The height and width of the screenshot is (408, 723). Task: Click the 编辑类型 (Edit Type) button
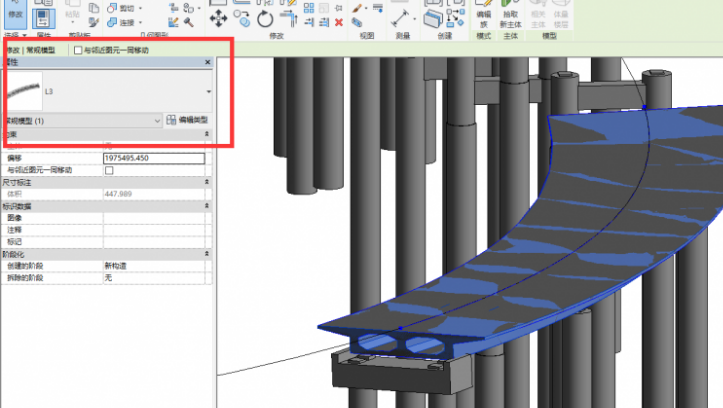pos(187,120)
